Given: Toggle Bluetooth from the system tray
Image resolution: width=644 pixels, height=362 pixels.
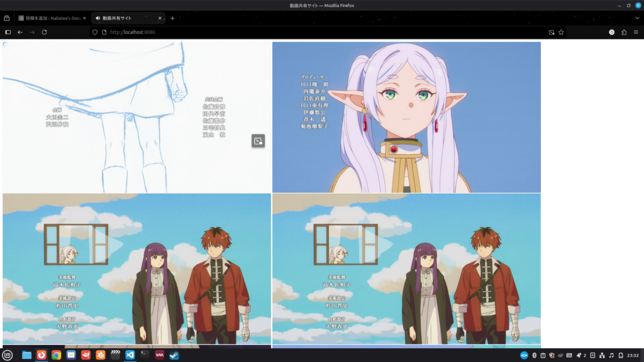Looking at the screenshot, I should (x=534, y=356).
